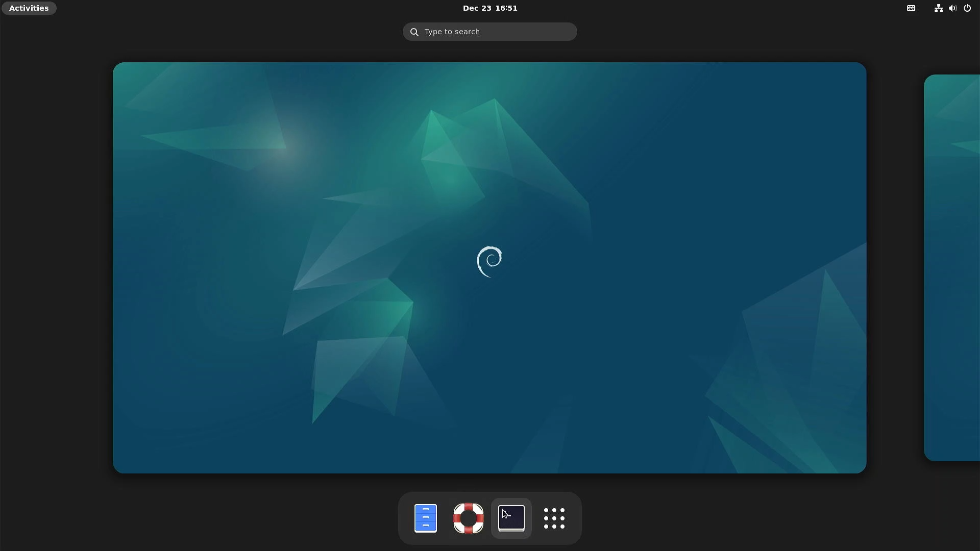Open the power menu icon
Image resolution: width=980 pixels, height=551 pixels.
(x=967, y=8)
